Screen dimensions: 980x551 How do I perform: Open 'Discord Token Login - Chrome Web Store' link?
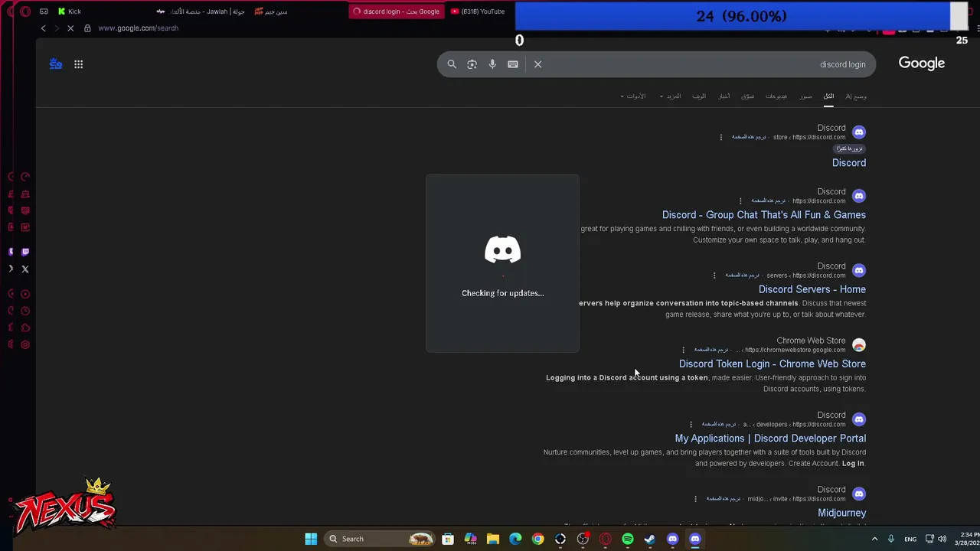point(773,364)
